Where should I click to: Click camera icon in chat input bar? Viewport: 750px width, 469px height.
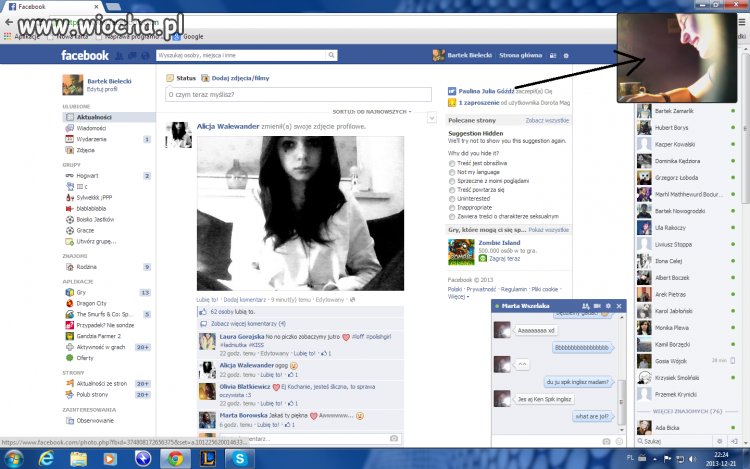click(606, 441)
